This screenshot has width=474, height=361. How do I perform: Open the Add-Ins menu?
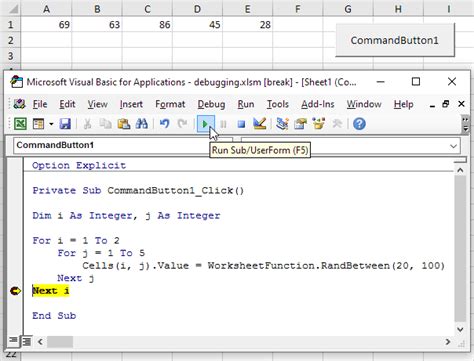click(x=318, y=104)
